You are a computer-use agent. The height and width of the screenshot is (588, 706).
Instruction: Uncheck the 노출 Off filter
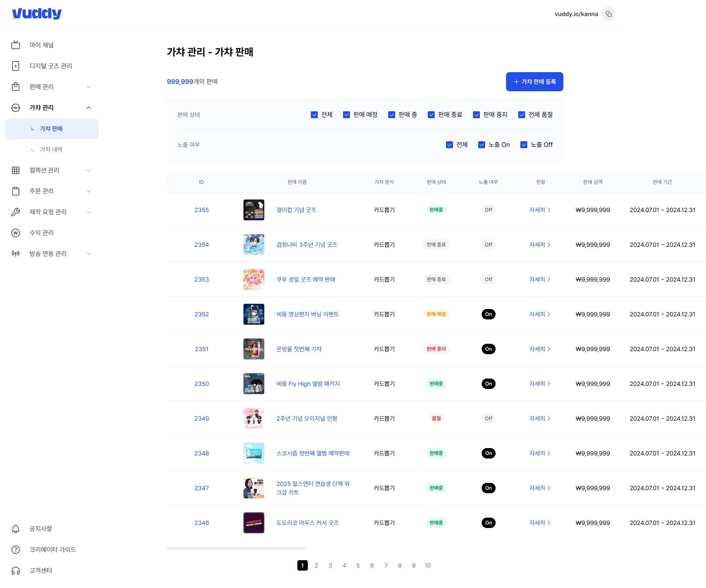(x=524, y=145)
